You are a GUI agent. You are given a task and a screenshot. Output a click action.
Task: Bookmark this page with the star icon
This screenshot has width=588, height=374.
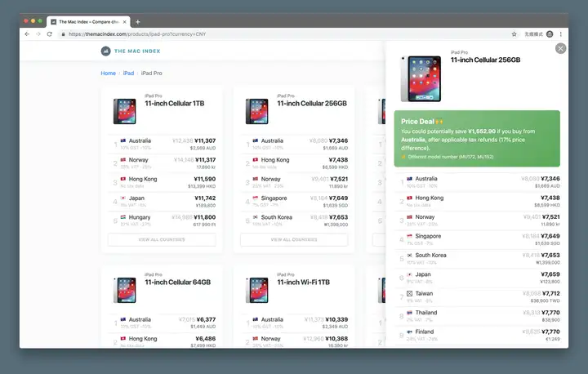pyautogui.click(x=514, y=34)
